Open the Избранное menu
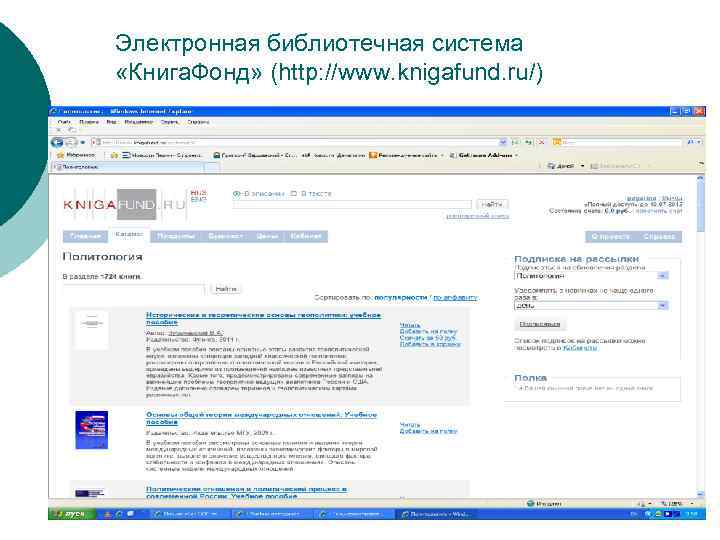720x540 pixels. click(x=139, y=122)
